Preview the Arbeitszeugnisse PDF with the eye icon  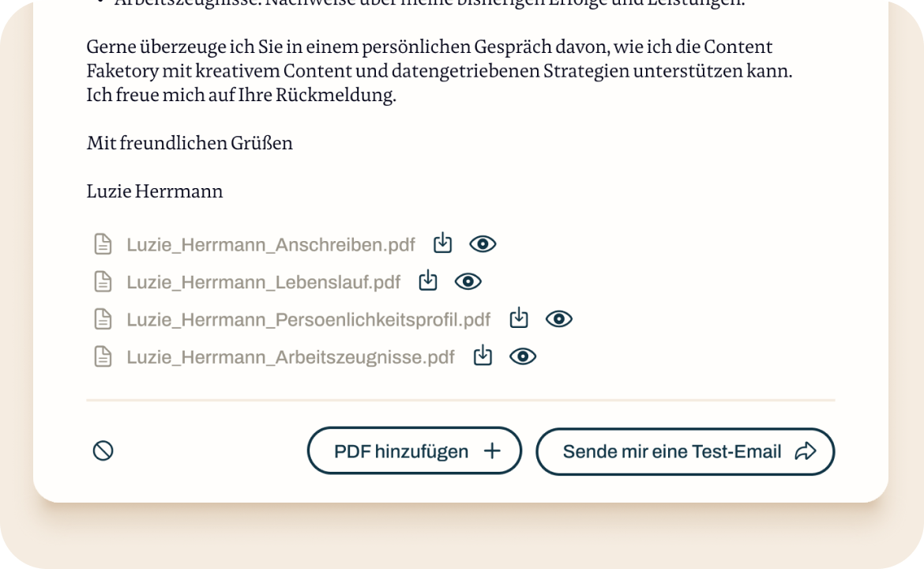tap(522, 356)
